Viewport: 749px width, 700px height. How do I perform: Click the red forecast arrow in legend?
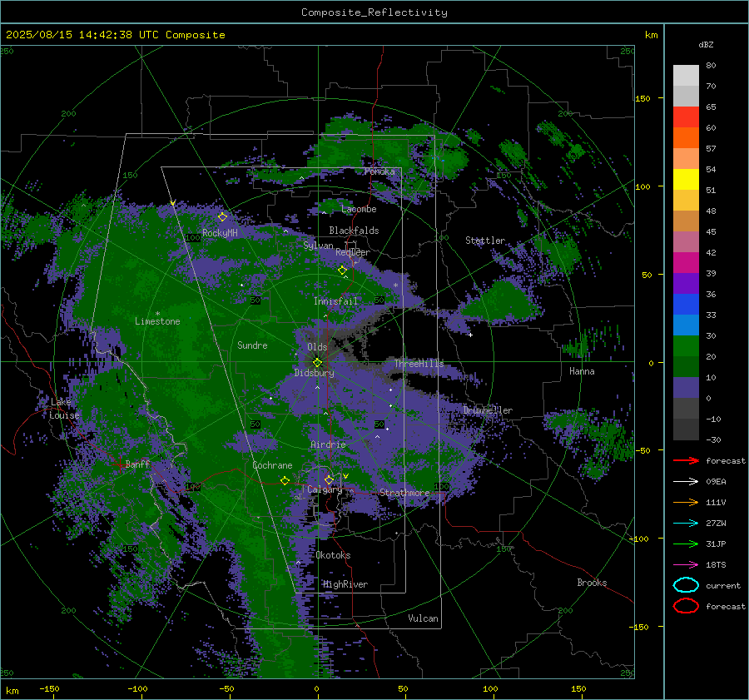[686, 460]
